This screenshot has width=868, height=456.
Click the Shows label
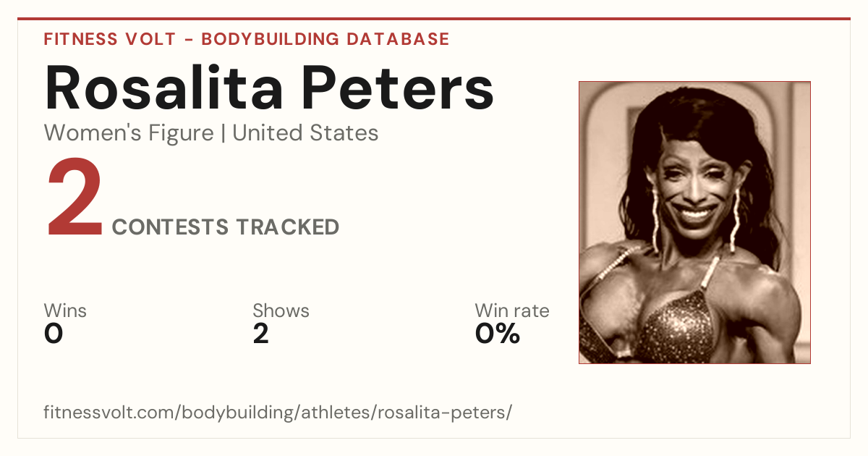tap(281, 311)
